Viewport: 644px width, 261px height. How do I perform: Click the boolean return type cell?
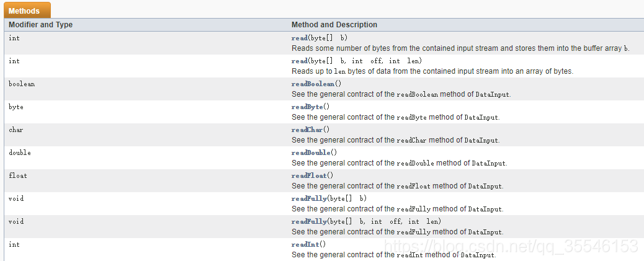22,84
